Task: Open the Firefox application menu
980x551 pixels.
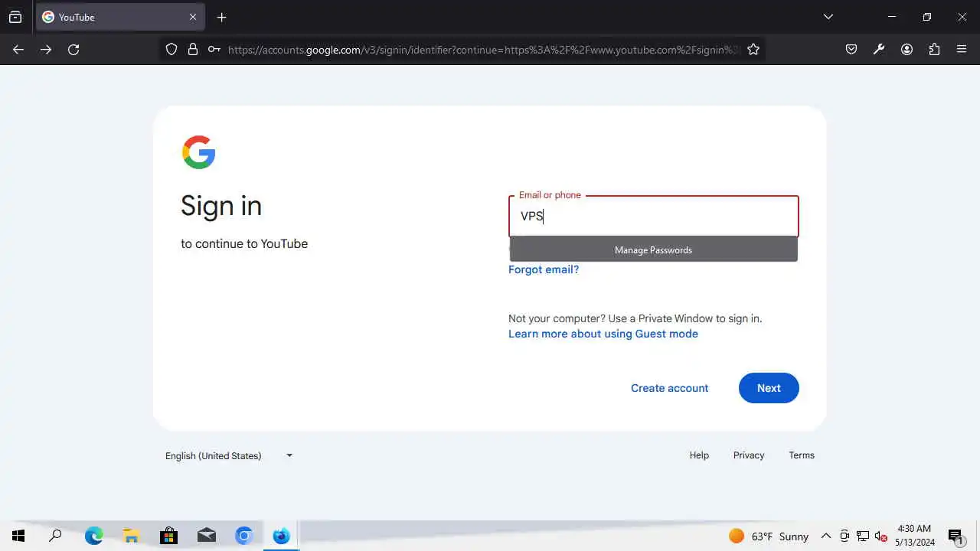Action: click(x=962, y=49)
